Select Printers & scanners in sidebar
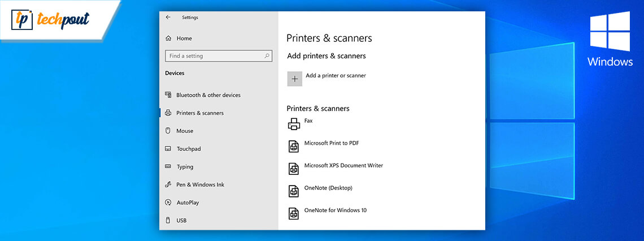 click(x=200, y=113)
